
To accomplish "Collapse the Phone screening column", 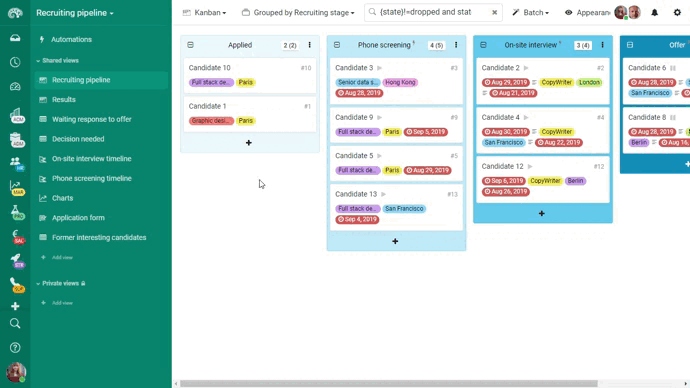I will pos(337,45).
